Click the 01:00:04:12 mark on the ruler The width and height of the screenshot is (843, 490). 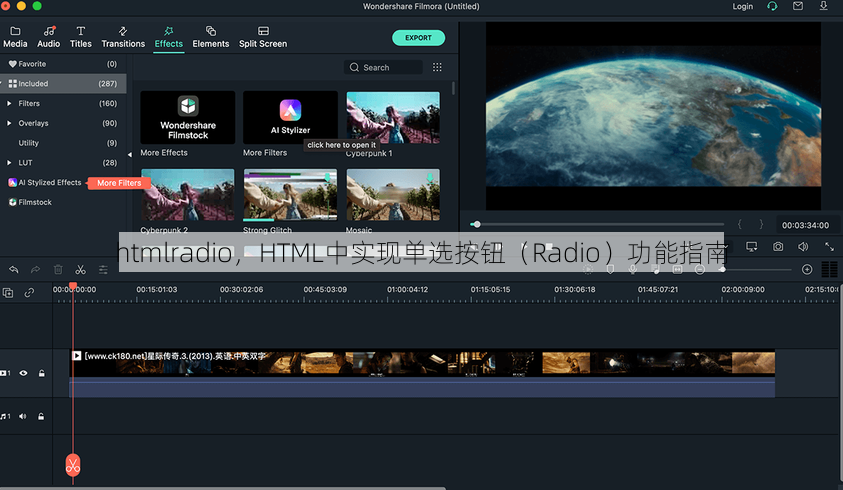click(x=408, y=289)
